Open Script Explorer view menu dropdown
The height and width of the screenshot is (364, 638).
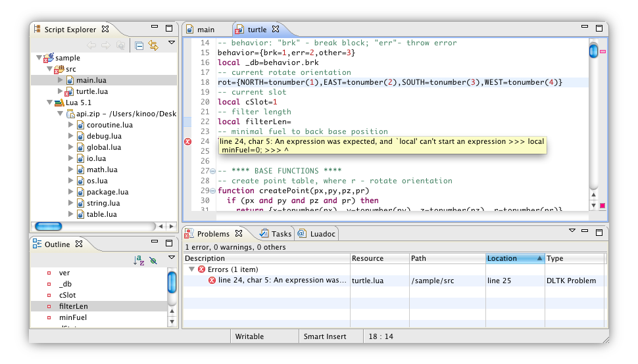pyautogui.click(x=172, y=42)
